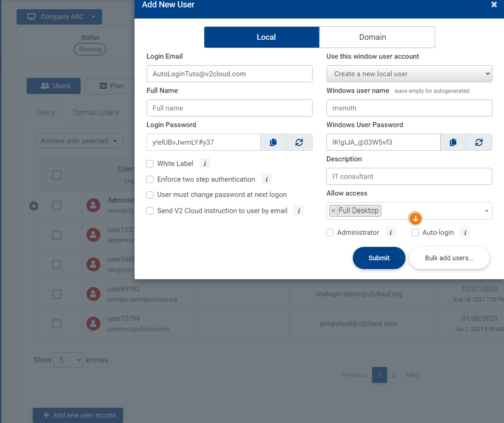504x423 pixels.
Task: Click the user69182 avatar icon
Action: click(x=93, y=294)
